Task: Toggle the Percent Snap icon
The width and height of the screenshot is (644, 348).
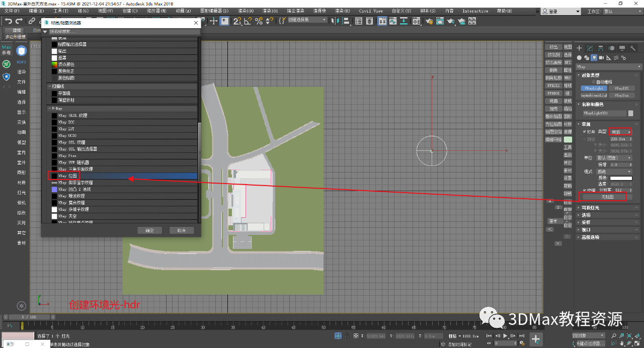Action: (259, 21)
